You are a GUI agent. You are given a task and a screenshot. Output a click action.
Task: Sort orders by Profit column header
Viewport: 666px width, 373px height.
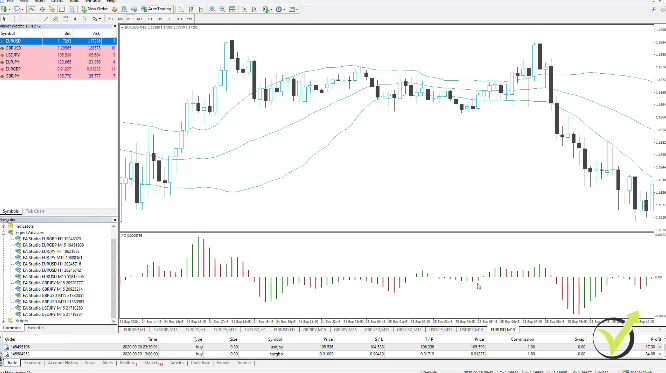tap(656, 339)
